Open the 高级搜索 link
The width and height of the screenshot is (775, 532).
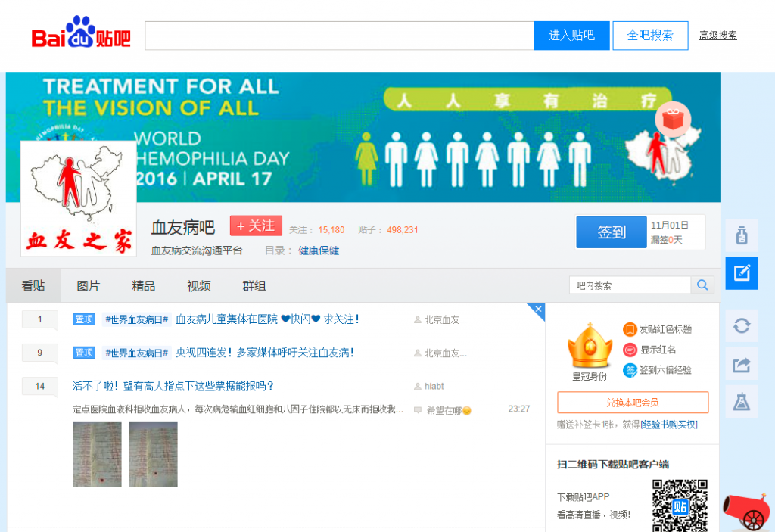(x=717, y=36)
